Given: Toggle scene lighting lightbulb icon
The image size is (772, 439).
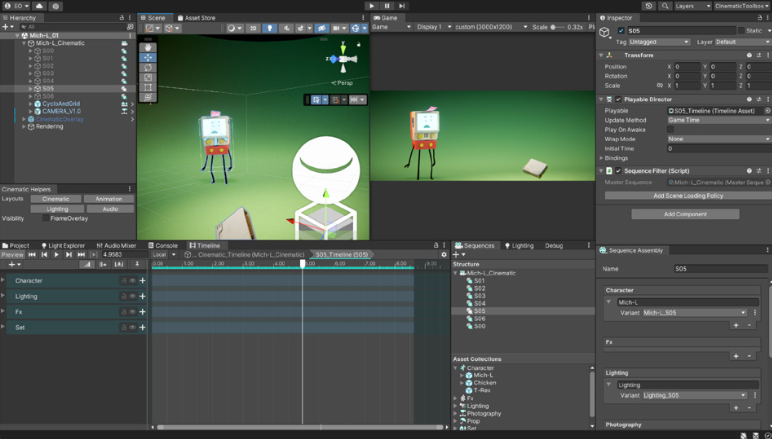Looking at the screenshot, I should 269,28.
